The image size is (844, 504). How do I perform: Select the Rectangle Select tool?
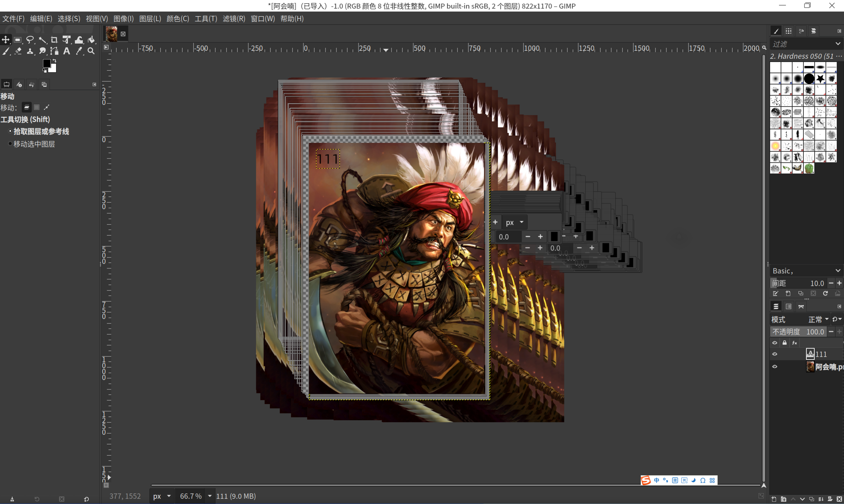coord(18,40)
